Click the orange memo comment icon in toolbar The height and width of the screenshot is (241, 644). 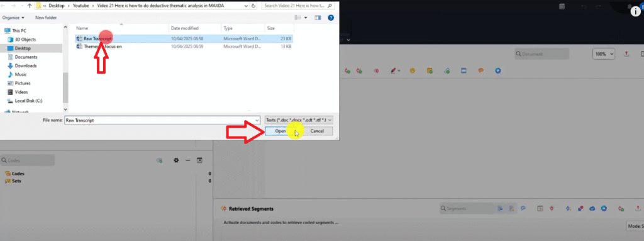480,70
